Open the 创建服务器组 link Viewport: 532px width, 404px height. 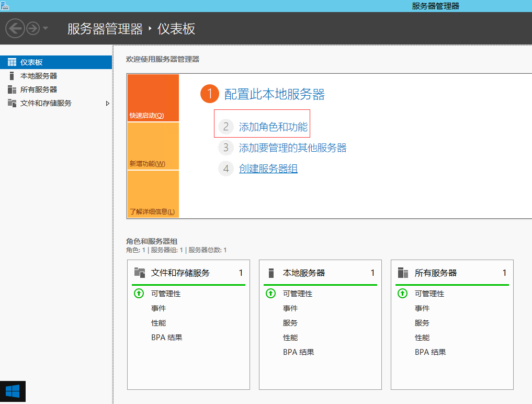click(268, 169)
